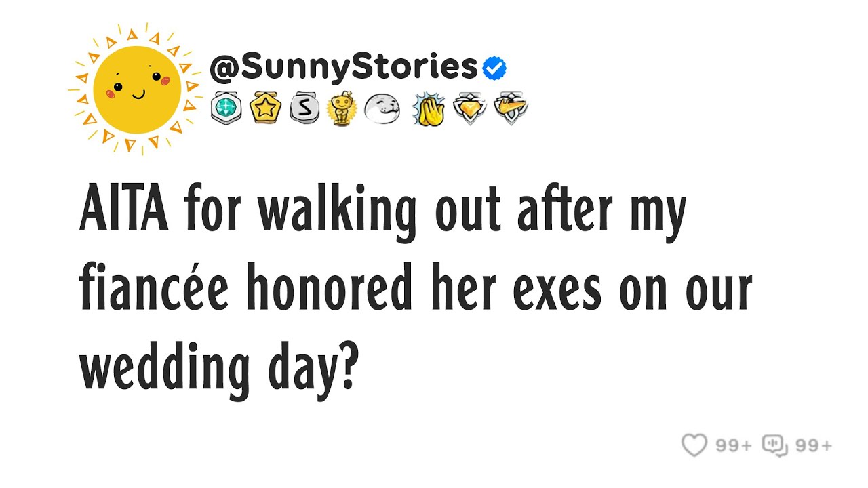Open the golden Snoo trophy award
Image resolution: width=868 pixels, height=488 pixels.
tap(341, 108)
